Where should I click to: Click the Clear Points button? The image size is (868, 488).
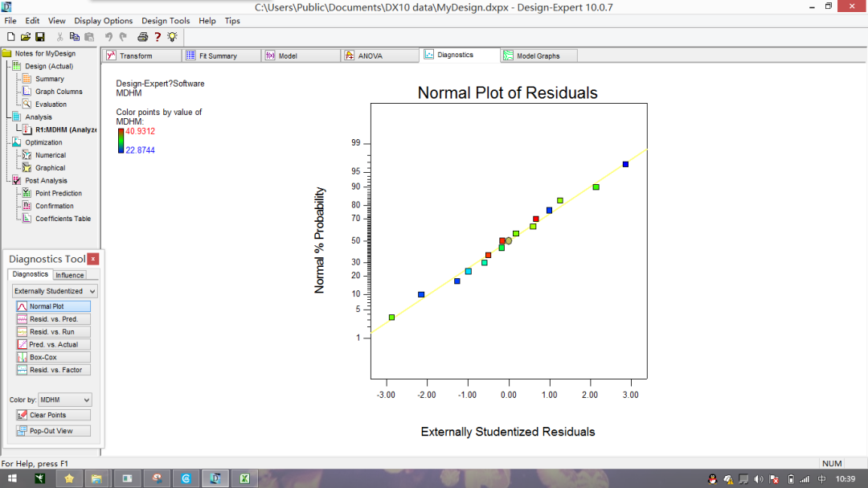[53, 415]
